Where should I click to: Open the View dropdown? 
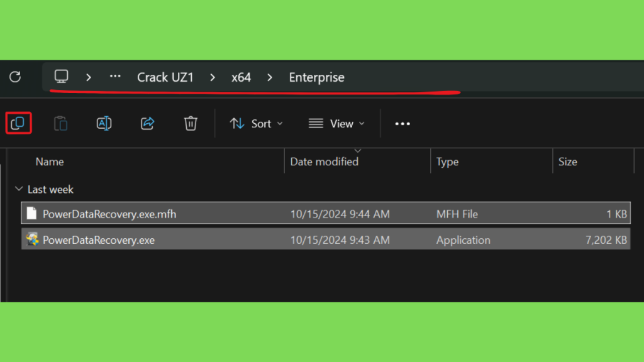pyautogui.click(x=336, y=124)
